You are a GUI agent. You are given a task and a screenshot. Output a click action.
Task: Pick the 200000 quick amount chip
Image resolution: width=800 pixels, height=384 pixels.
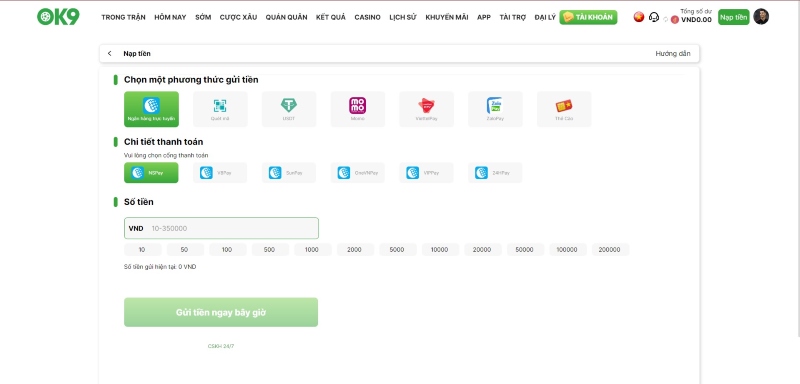(x=610, y=250)
